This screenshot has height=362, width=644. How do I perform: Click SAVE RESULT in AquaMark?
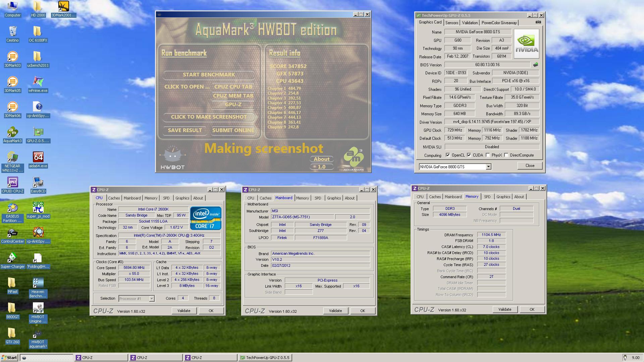tap(185, 130)
